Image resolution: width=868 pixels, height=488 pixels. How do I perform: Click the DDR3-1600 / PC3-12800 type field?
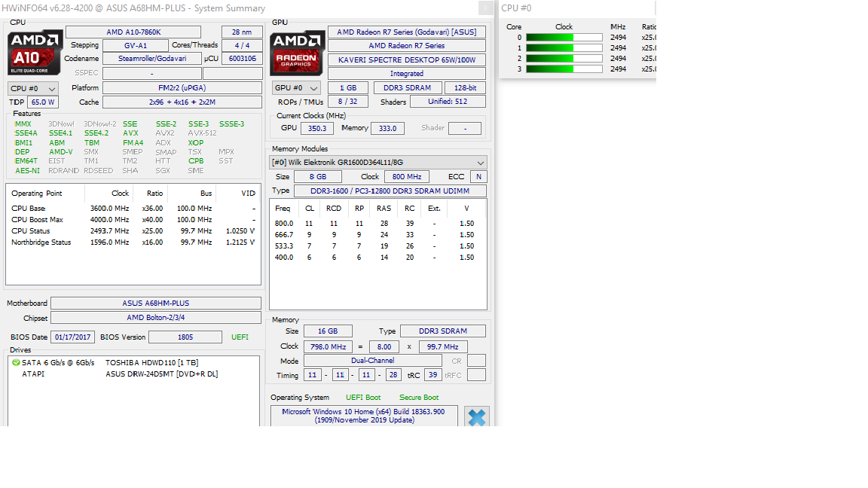click(x=390, y=191)
